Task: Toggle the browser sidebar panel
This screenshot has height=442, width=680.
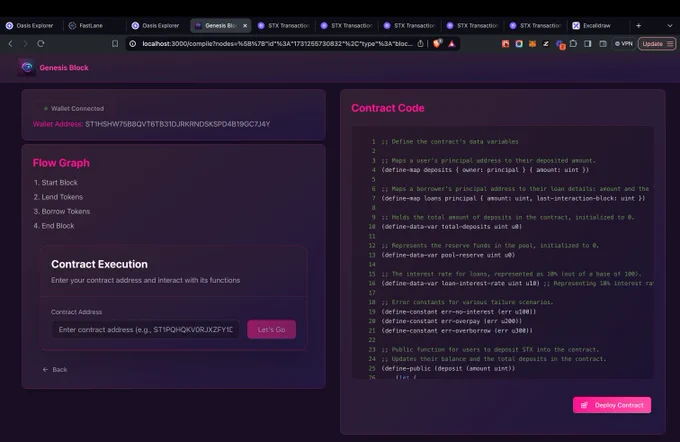Action: [x=588, y=43]
